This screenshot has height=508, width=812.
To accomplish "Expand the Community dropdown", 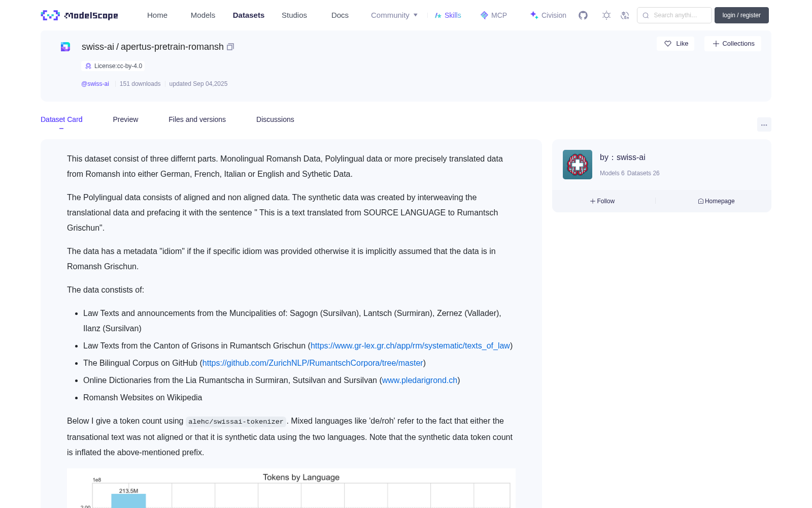I will pyautogui.click(x=394, y=15).
